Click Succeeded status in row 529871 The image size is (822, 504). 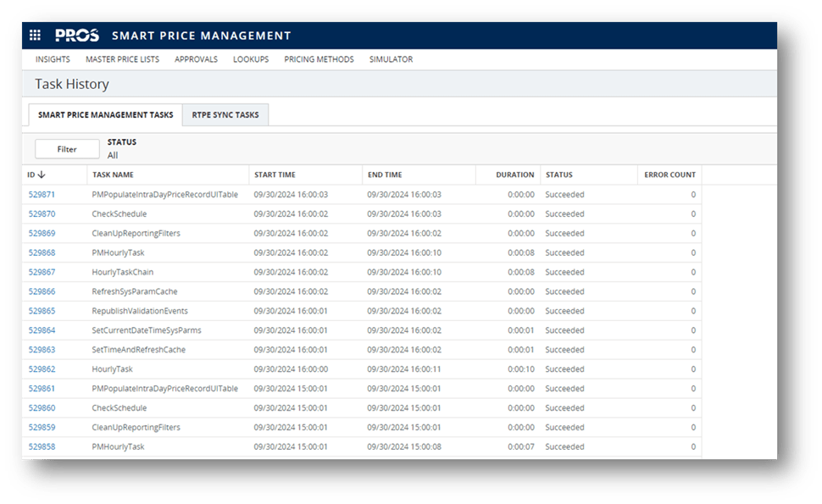point(564,194)
